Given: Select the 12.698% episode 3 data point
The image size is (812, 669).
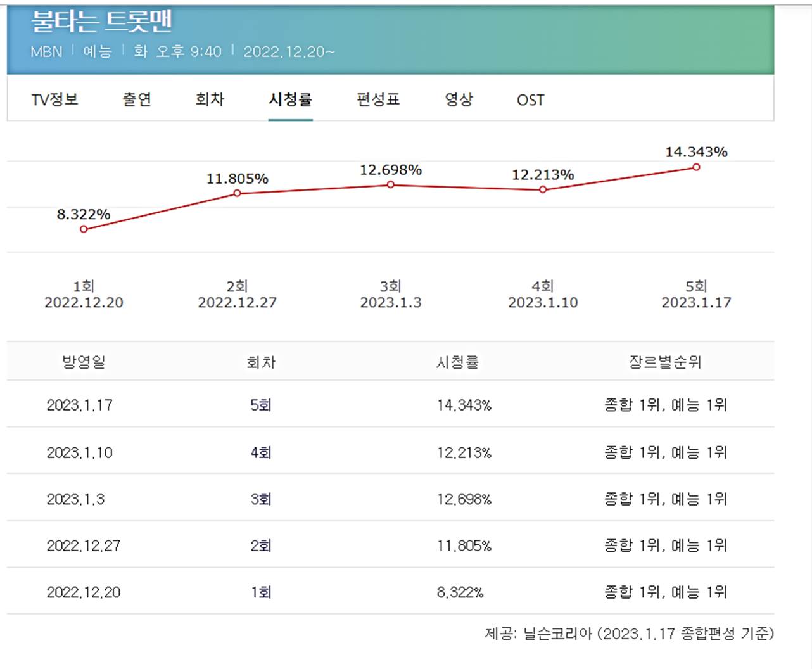Looking at the screenshot, I should (390, 184).
